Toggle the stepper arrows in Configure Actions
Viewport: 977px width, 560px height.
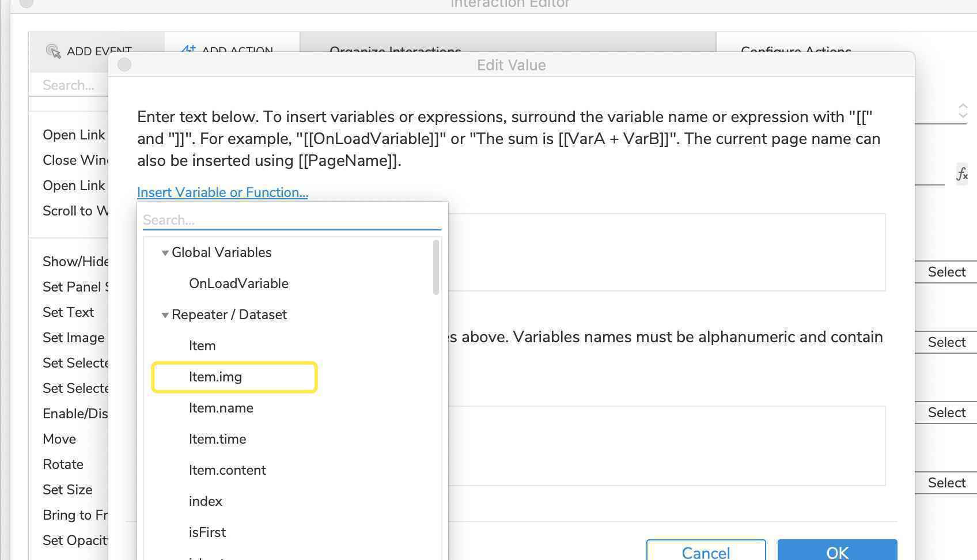(963, 111)
